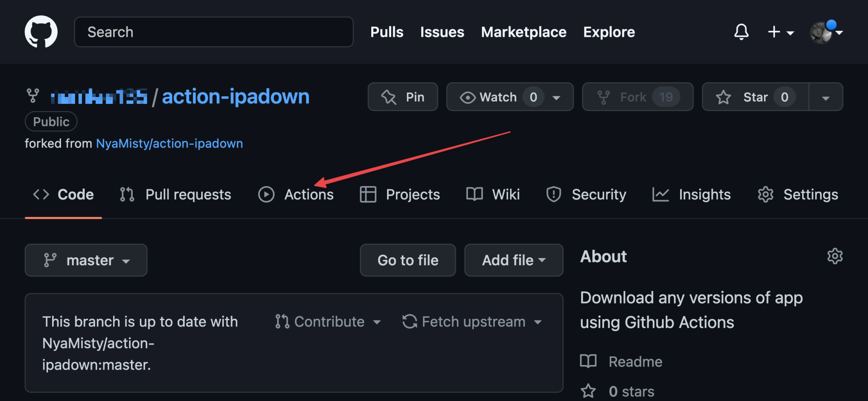Switch to the repository Settings tab
Viewport: 868px width, 401px height.
click(798, 195)
